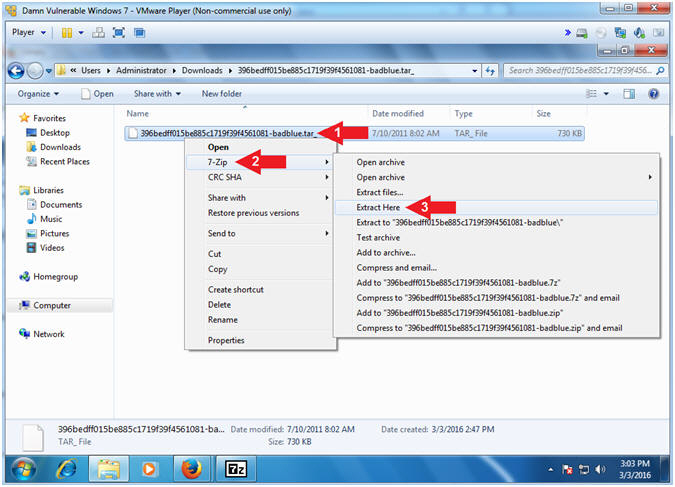Screen dimensions: 675x487
Task: Select Favorites in navigation pane
Action: (x=49, y=118)
